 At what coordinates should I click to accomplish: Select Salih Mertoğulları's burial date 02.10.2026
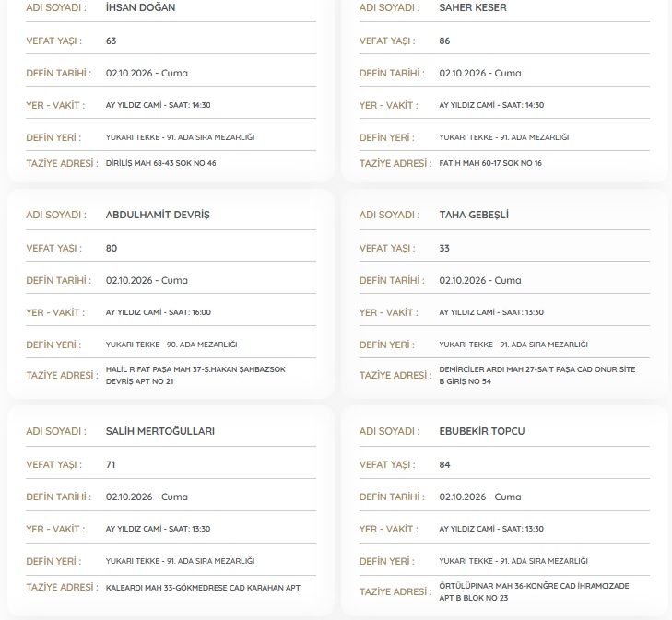click(129, 497)
